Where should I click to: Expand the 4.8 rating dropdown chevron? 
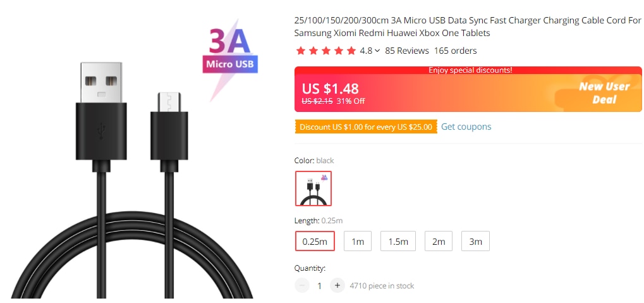pos(377,51)
